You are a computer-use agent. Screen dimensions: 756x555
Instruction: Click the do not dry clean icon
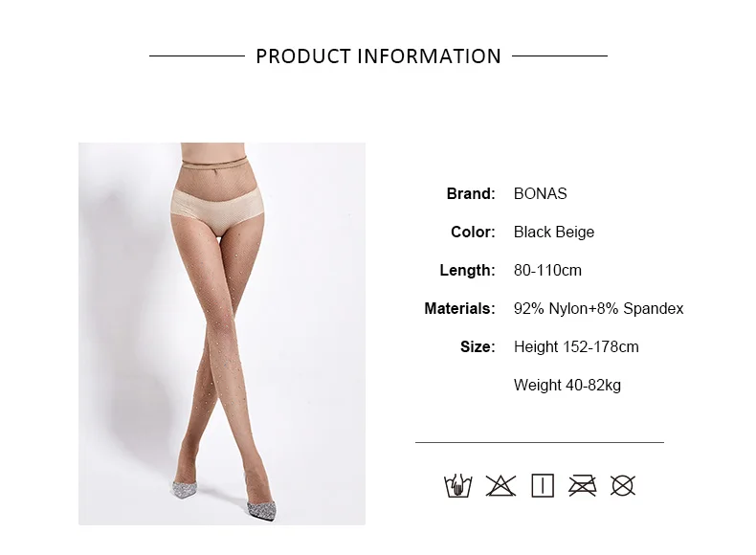point(622,485)
